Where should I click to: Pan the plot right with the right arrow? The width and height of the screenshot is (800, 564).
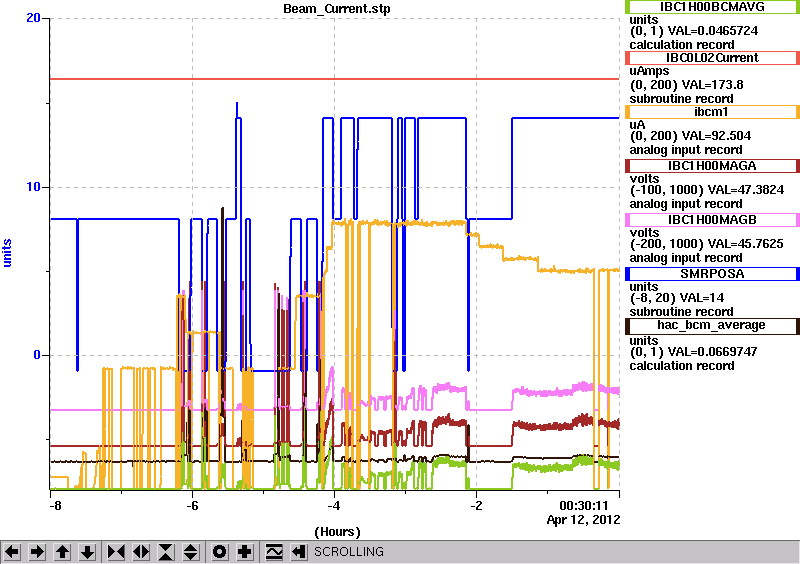pyautogui.click(x=37, y=552)
